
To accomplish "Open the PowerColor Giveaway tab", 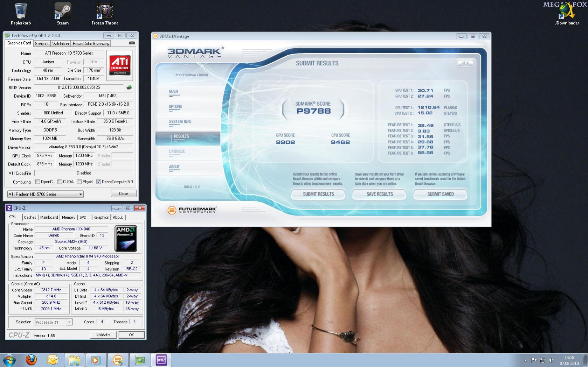I will coord(91,44).
